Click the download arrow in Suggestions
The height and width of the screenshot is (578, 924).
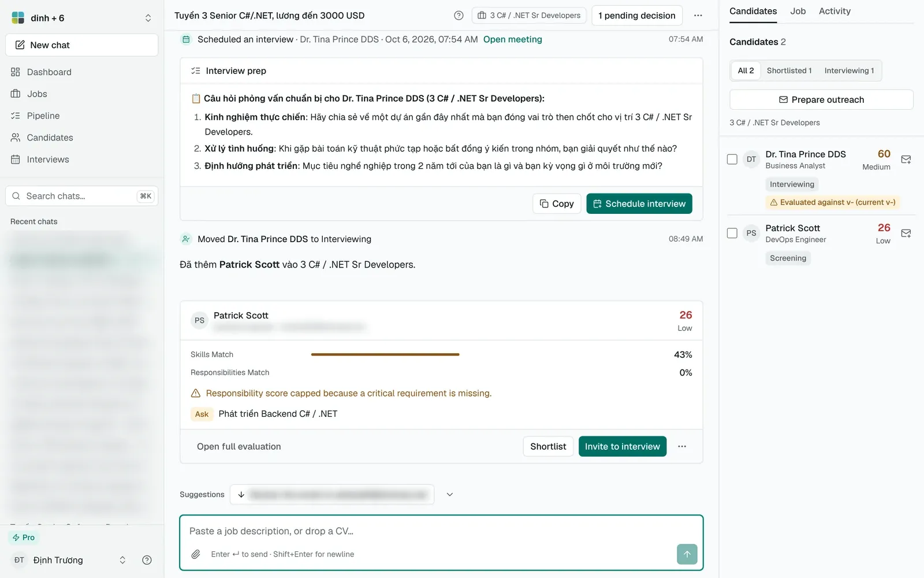[241, 495]
